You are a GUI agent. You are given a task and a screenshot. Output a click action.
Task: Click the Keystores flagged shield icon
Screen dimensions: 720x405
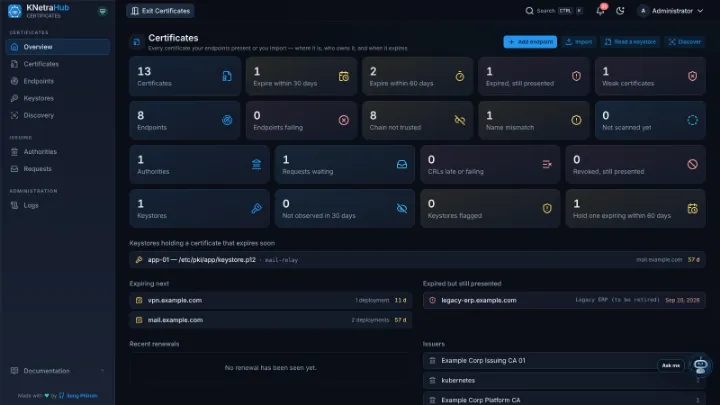(x=547, y=208)
